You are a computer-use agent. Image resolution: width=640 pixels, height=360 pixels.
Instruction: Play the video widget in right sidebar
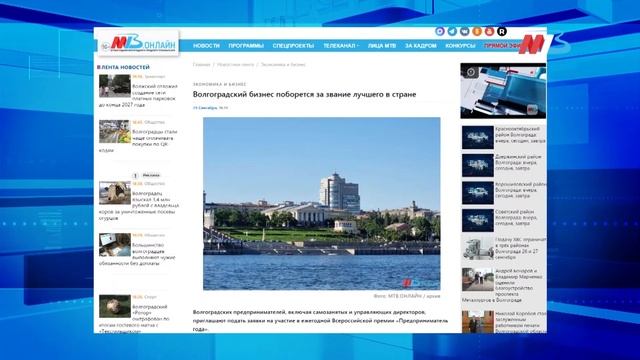(x=503, y=91)
